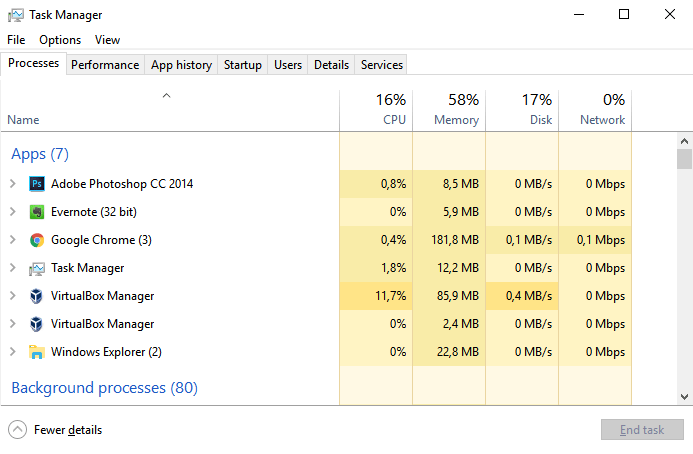Click the 0,4 MB/s disk value
693x454 pixels.
coord(529,296)
